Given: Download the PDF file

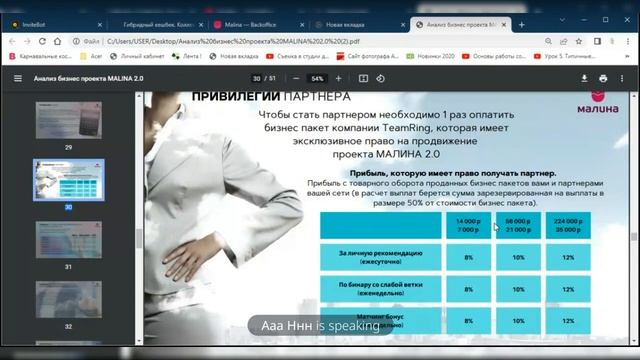Looking at the screenshot, I should tap(584, 78).
